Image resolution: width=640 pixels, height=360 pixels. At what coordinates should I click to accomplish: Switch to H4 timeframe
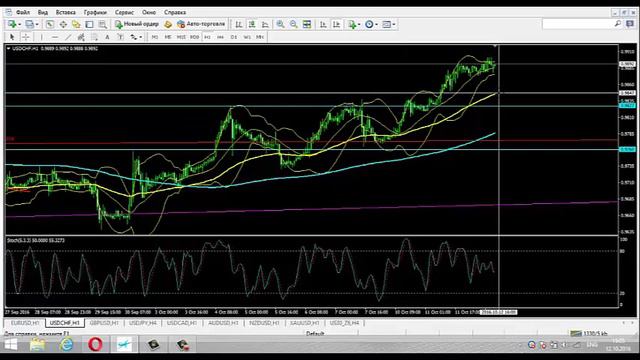coord(220,37)
